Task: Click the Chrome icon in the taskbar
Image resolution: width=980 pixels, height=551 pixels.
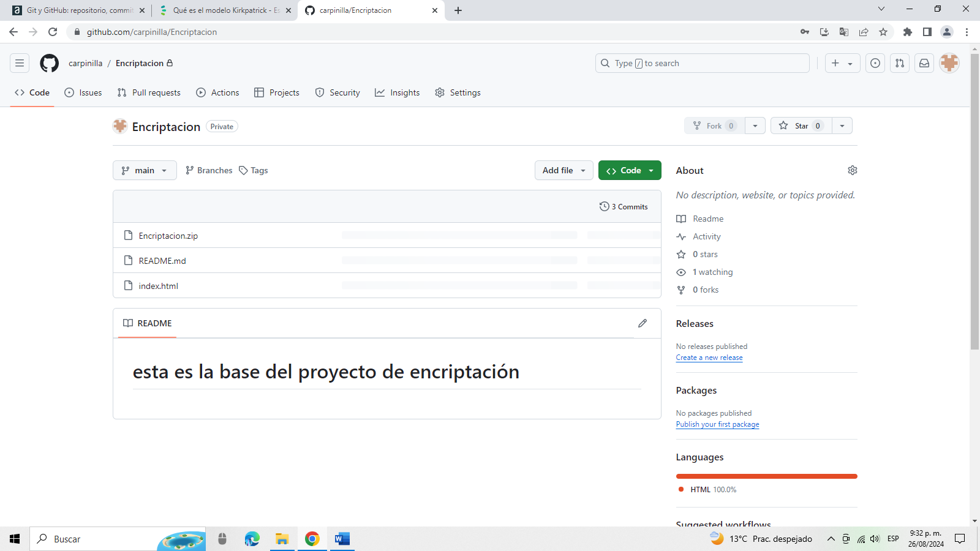Action: click(x=312, y=539)
